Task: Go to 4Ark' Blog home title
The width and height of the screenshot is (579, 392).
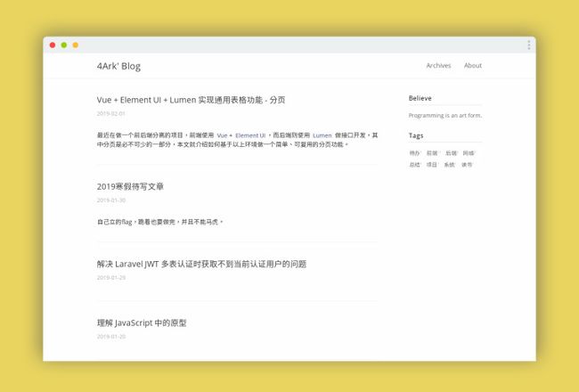Action: [x=118, y=66]
